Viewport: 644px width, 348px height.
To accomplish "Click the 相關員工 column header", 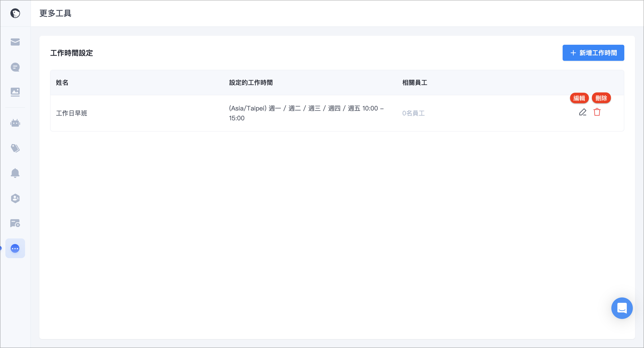I will [x=415, y=83].
